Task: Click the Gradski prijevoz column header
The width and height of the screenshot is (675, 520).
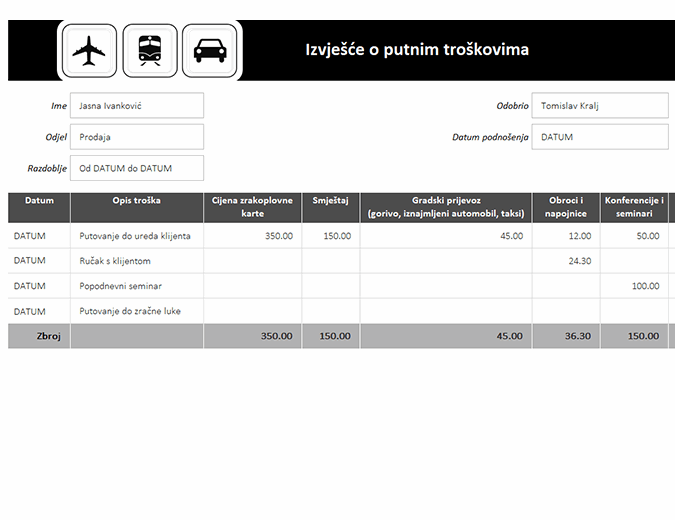Action: pos(446,207)
